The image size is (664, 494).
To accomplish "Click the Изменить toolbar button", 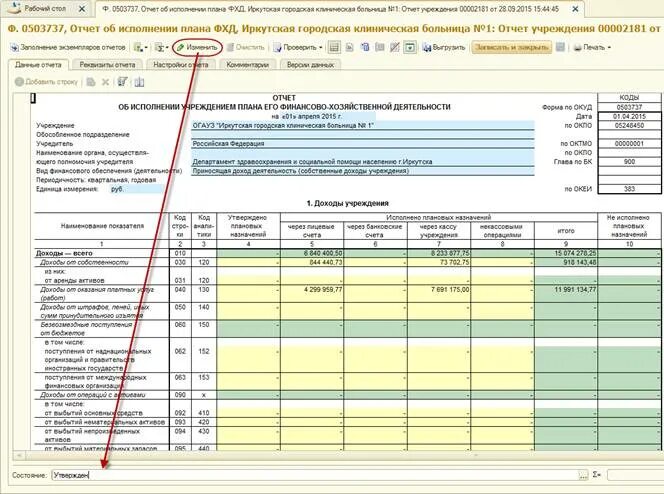I will tap(197, 47).
